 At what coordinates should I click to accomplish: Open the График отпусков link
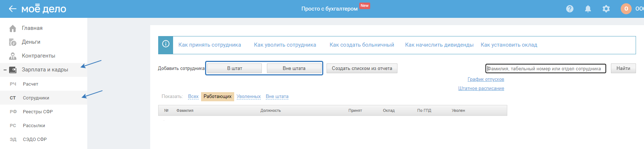tap(486, 79)
